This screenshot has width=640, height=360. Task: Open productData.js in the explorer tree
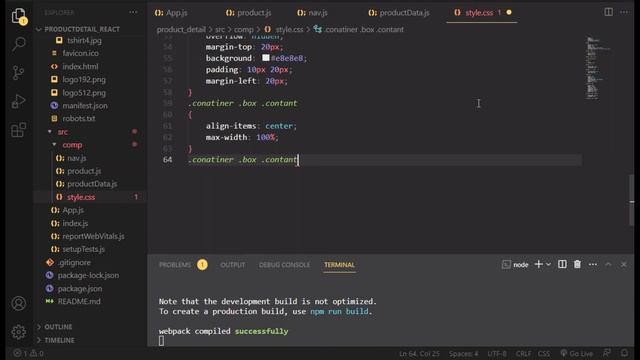pos(92,184)
